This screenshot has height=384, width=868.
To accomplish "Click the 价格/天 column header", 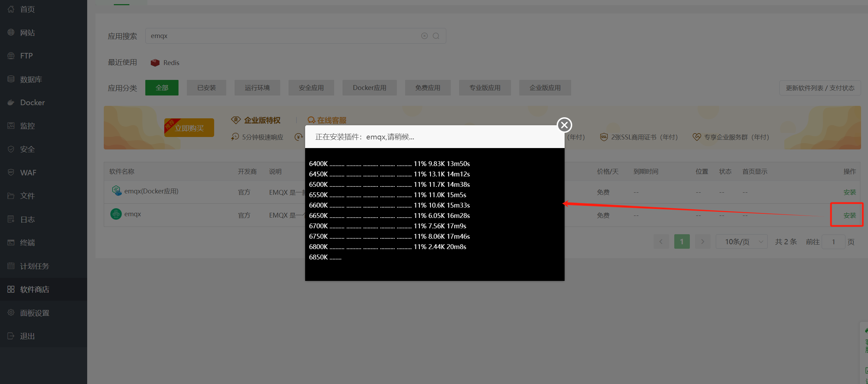I will 607,172.
